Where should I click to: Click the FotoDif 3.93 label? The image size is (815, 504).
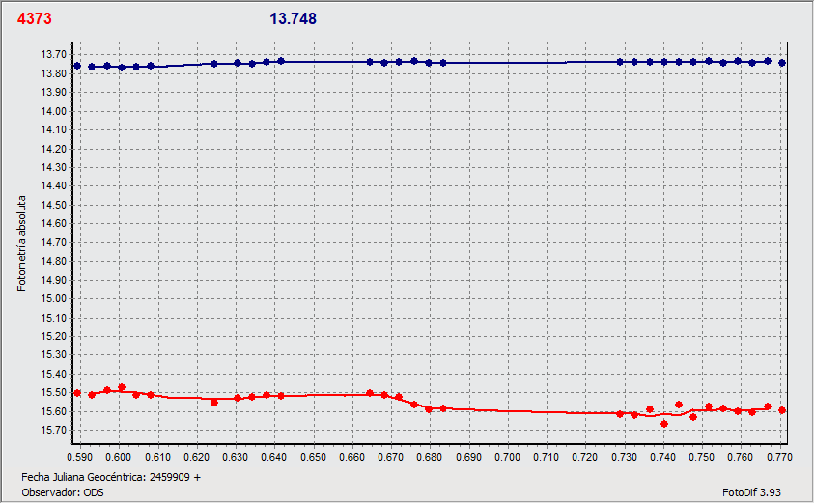pos(751,492)
